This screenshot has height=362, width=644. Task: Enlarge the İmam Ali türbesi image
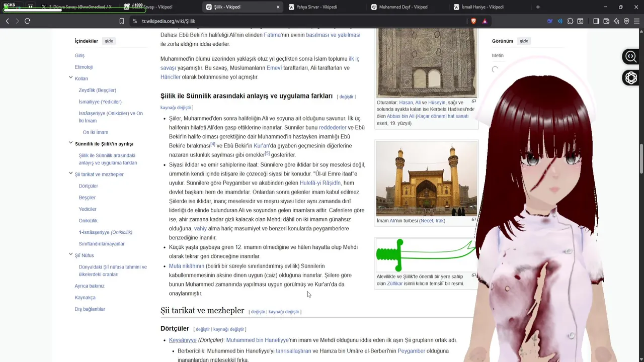point(473,220)
